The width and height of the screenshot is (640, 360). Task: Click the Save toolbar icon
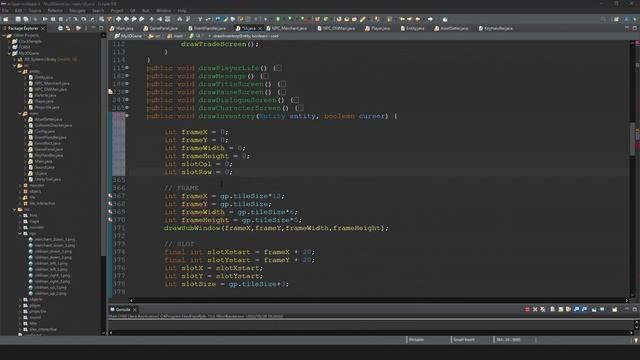click(x=18, y=19)
